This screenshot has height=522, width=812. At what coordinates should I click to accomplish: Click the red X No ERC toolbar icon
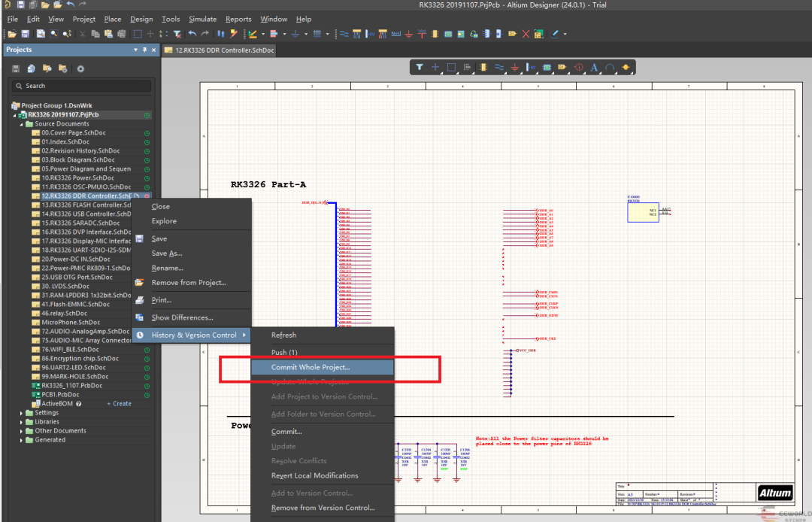click(x=526, y=34)
